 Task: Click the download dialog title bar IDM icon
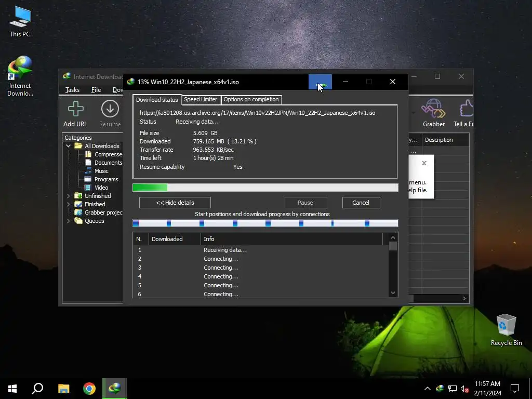[x=130, y=82]
